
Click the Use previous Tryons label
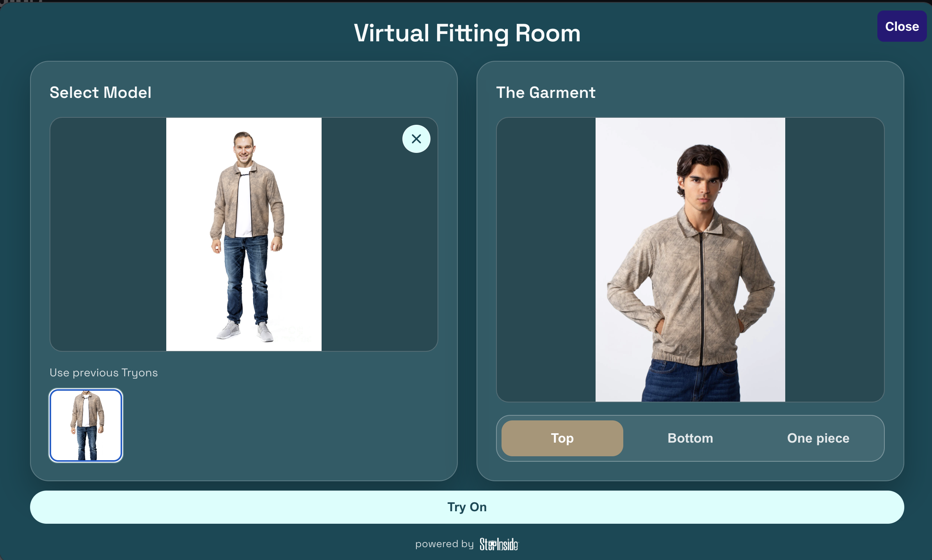pyautogui.click(x=103, y=373)
